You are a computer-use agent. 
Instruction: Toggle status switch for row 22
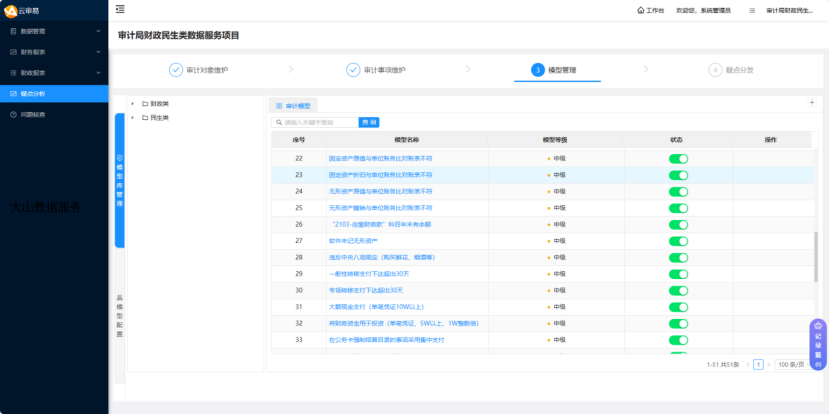click(678, 158)
